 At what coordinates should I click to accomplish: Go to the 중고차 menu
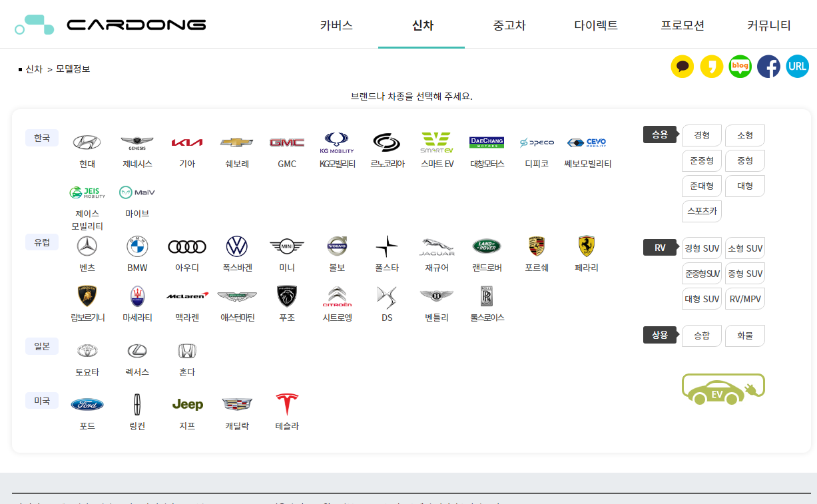[x=509, y=25]
